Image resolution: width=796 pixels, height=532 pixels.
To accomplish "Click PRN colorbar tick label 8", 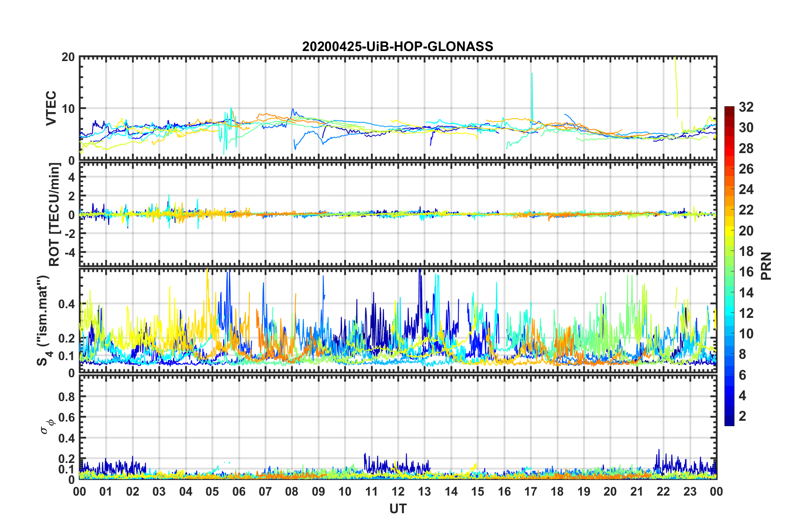I will point(742,354).
